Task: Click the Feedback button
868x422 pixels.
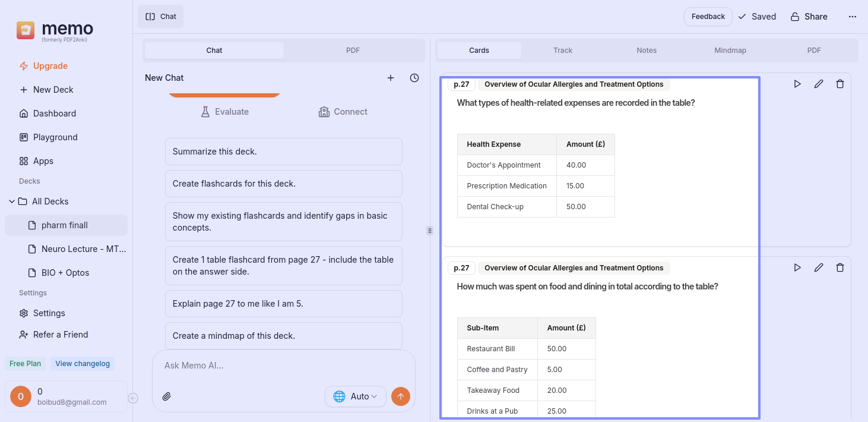Action: tap(708, 17)
